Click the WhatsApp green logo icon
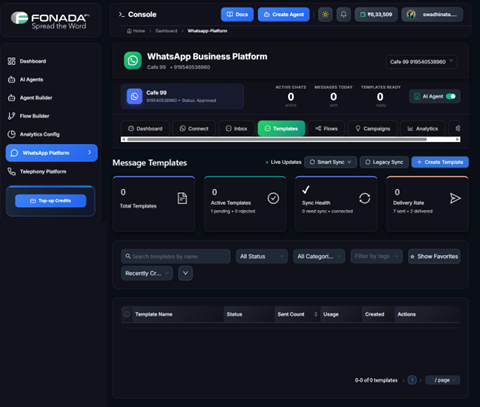This screenshot has width=480, height=407. tap(133, 60)
